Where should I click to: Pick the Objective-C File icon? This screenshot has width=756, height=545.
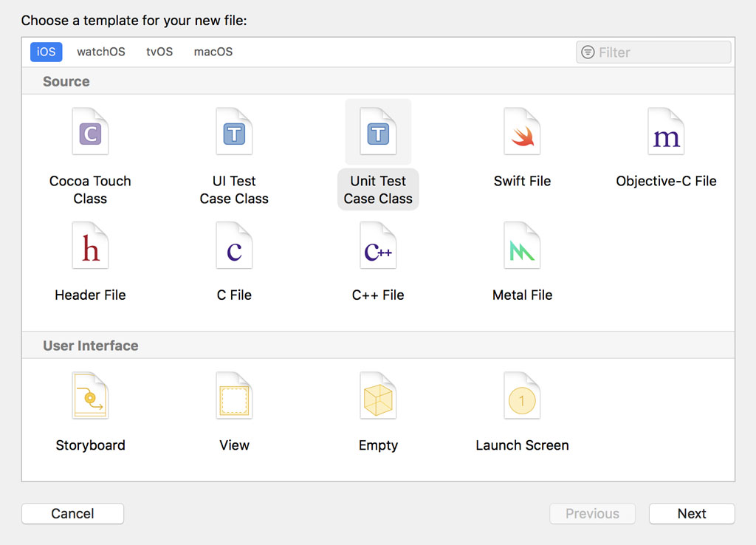pos(666,132)
